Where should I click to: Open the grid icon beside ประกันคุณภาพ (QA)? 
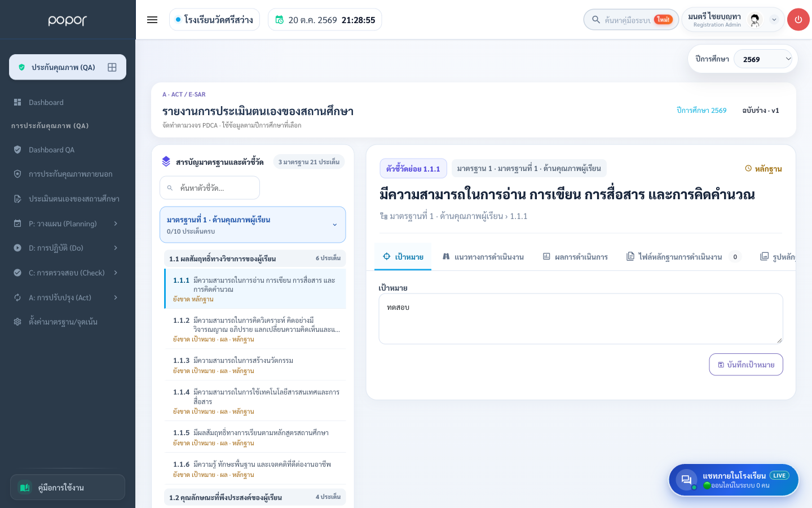click(112, 67)
